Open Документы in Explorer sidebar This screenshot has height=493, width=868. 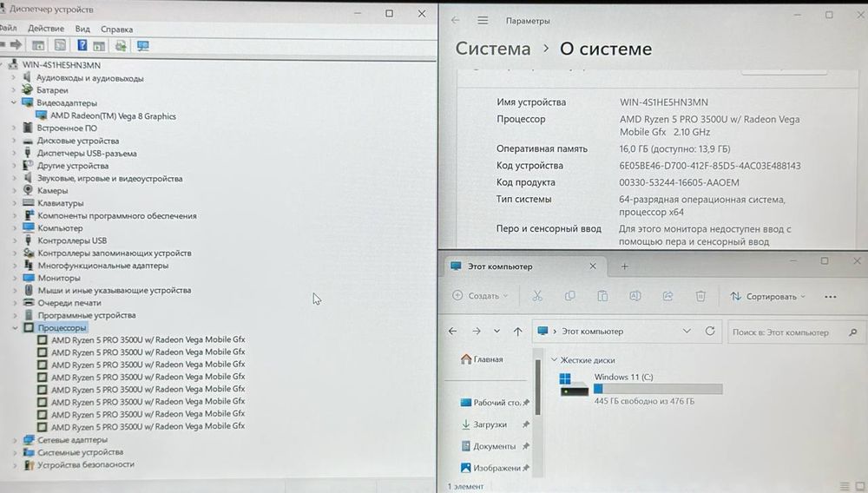point(495,446)
